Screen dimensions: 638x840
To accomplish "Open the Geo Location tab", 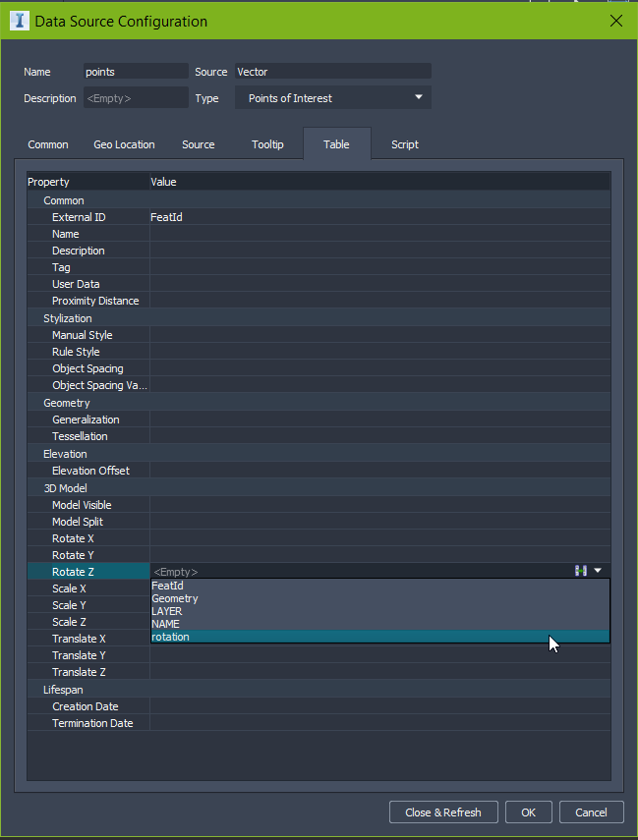I will [124, 143].
